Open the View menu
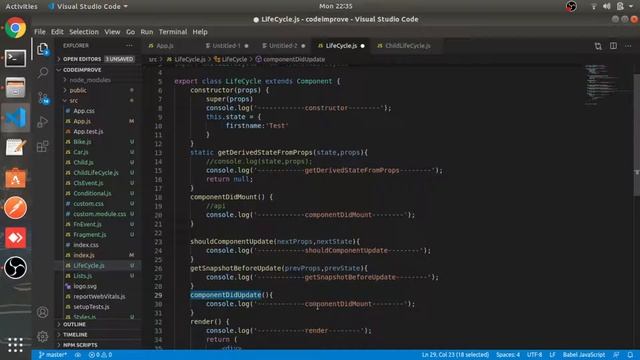The width and height of the screenshot is (640, 360). pyautogui.click(x=112, y=32)
